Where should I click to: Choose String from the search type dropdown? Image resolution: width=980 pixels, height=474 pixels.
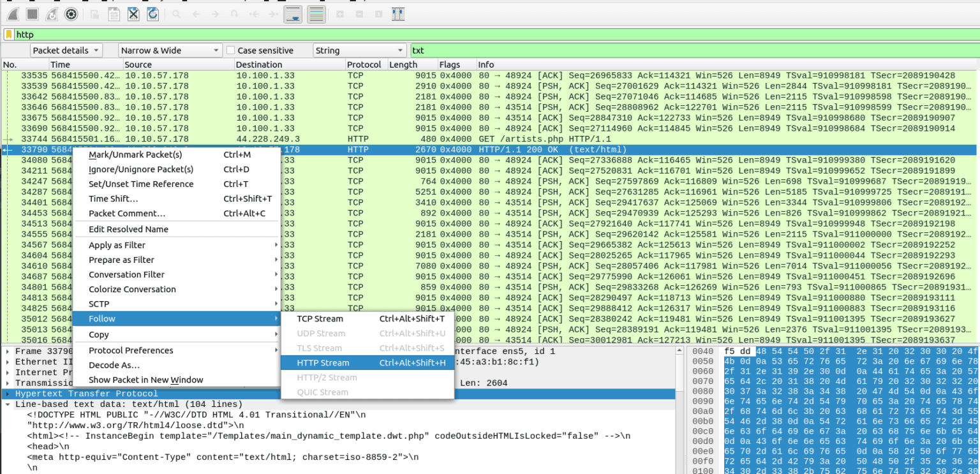(x=359, y=50)
